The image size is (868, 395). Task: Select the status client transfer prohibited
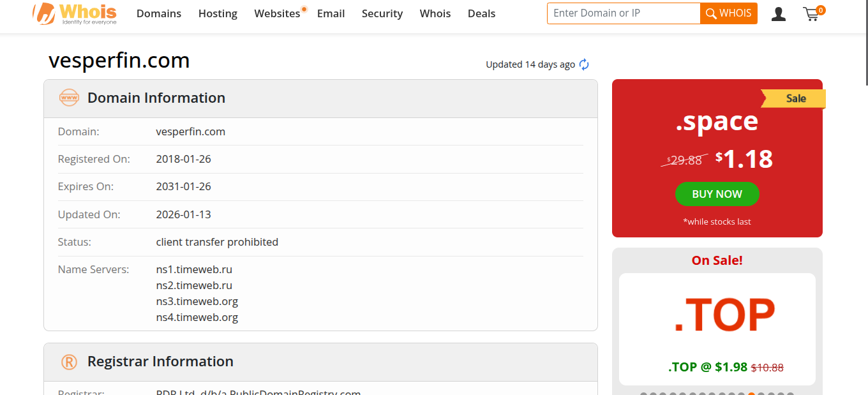[218, 242]
